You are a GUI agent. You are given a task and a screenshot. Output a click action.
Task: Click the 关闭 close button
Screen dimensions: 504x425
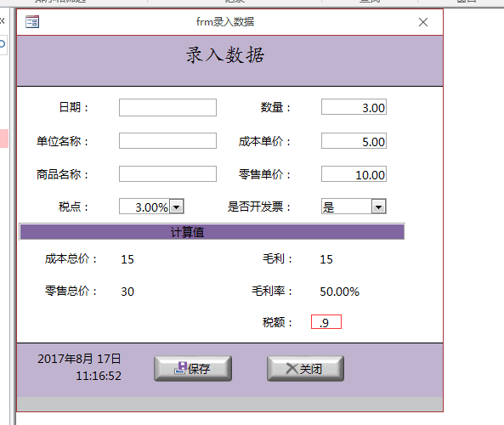point(305,368)
